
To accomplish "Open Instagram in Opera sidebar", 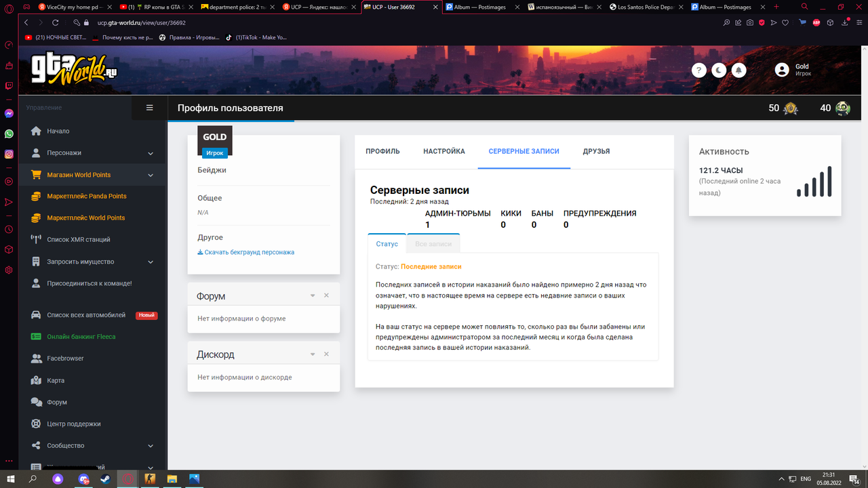I will click(9, 154).
